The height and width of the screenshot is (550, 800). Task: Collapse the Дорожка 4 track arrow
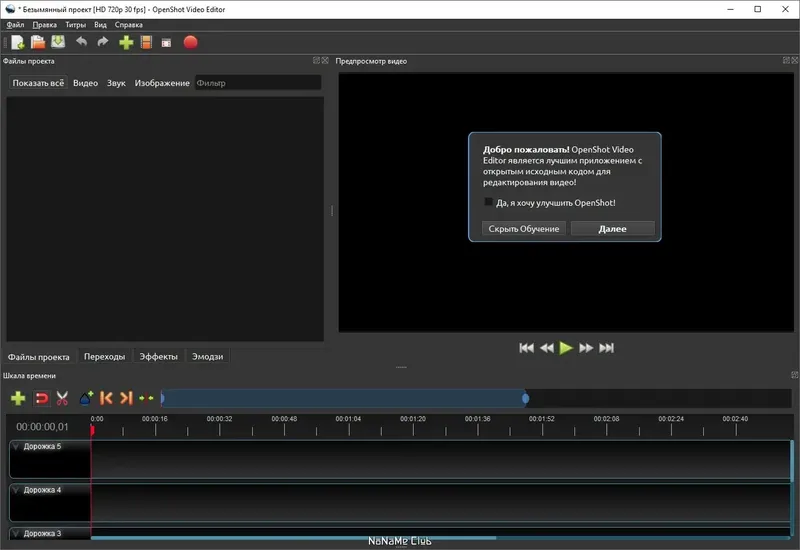point(16,490)
